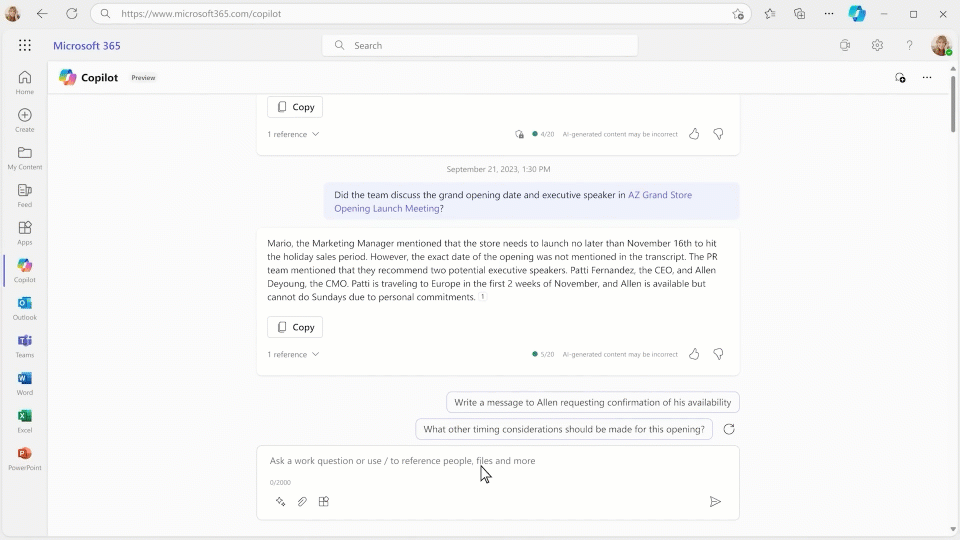Open My Content in the sidebar
This screenshot has width=960, height=540.
[24, 158]
